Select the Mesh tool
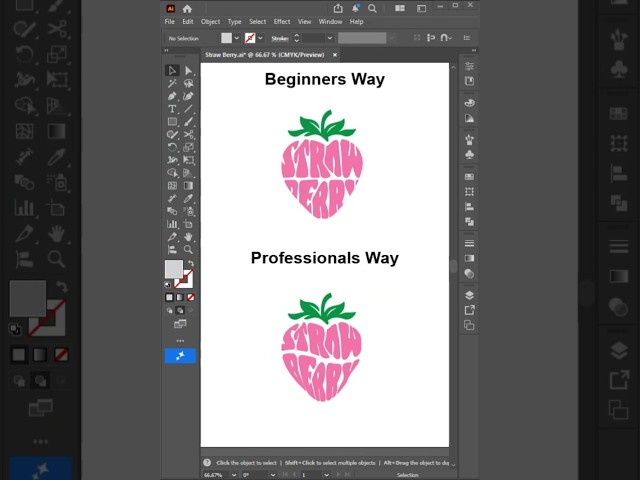The image size is (640, 480). point(172,186)
